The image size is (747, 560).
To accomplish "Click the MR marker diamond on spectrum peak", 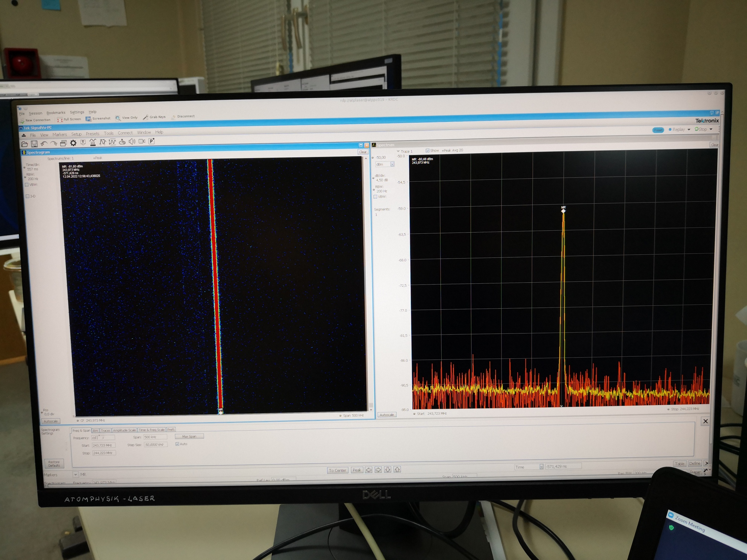I will click(563, 211).
